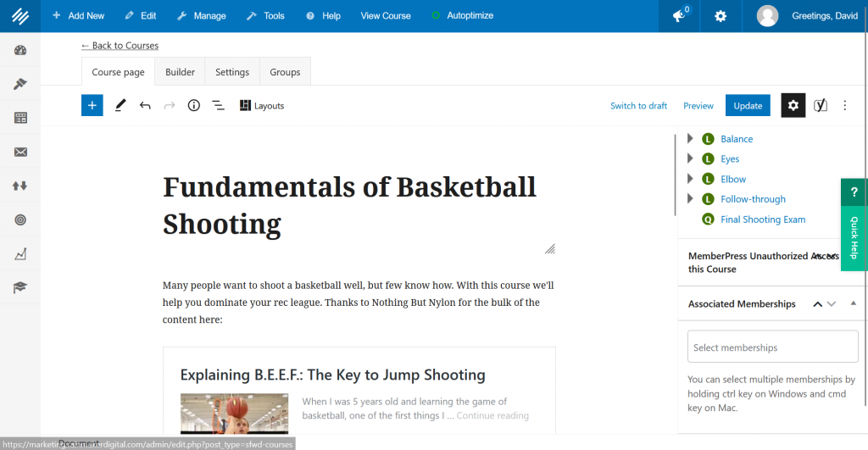Open the graduation cap icon in sidebar
The image size is (868, 450).
point(20,287)
